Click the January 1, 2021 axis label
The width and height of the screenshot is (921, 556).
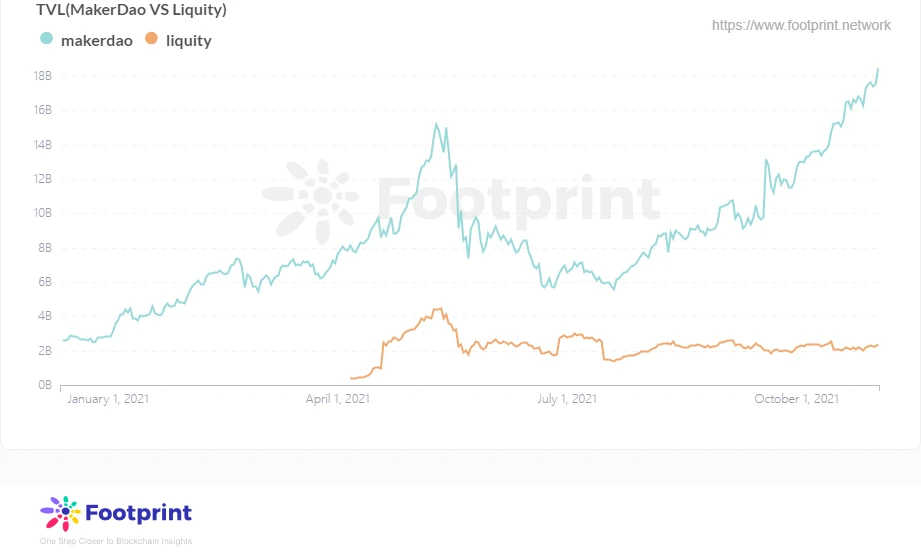108,399
